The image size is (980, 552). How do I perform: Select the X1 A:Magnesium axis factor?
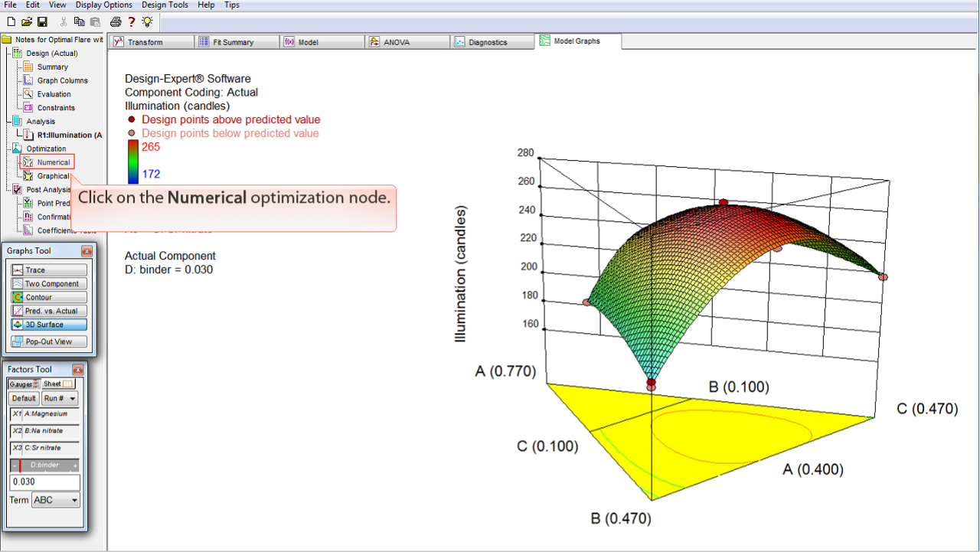point(45,414)
